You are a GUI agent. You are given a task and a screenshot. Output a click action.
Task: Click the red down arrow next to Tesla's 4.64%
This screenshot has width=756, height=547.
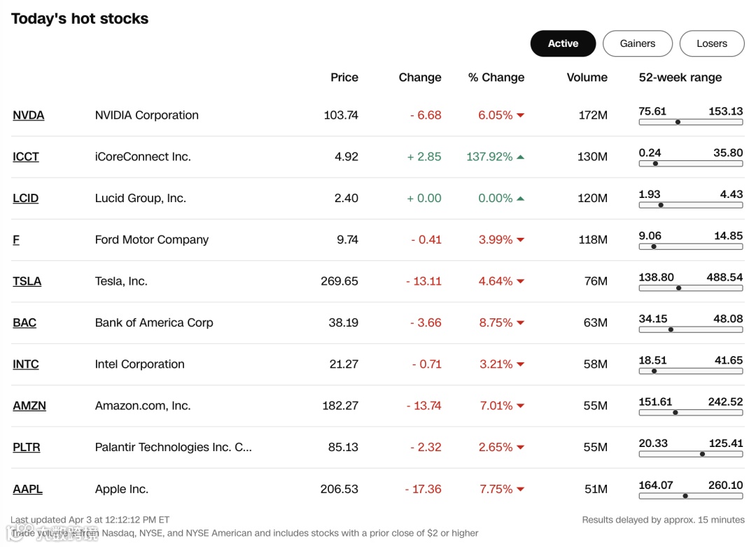tap(521, 281)
